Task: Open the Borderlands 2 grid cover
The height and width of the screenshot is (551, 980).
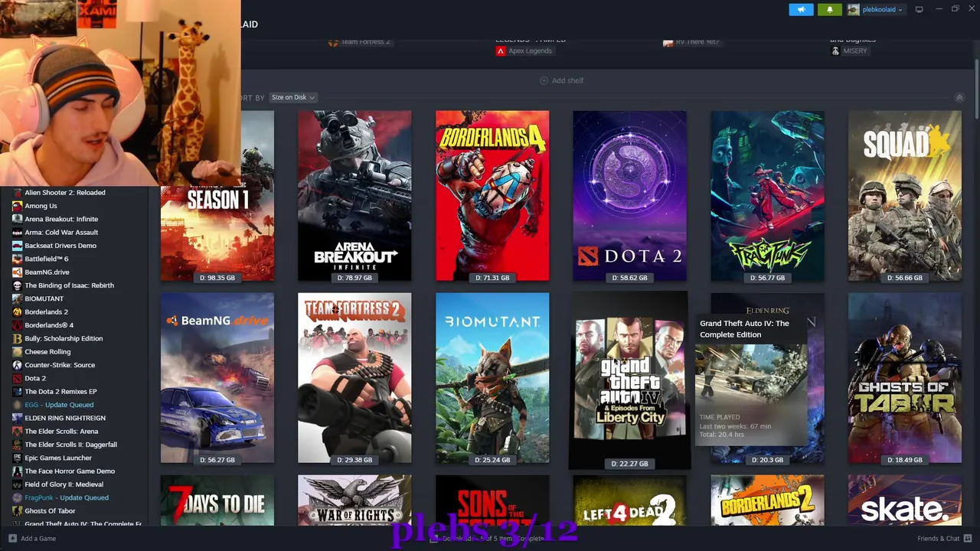Action: click(767, 500)
